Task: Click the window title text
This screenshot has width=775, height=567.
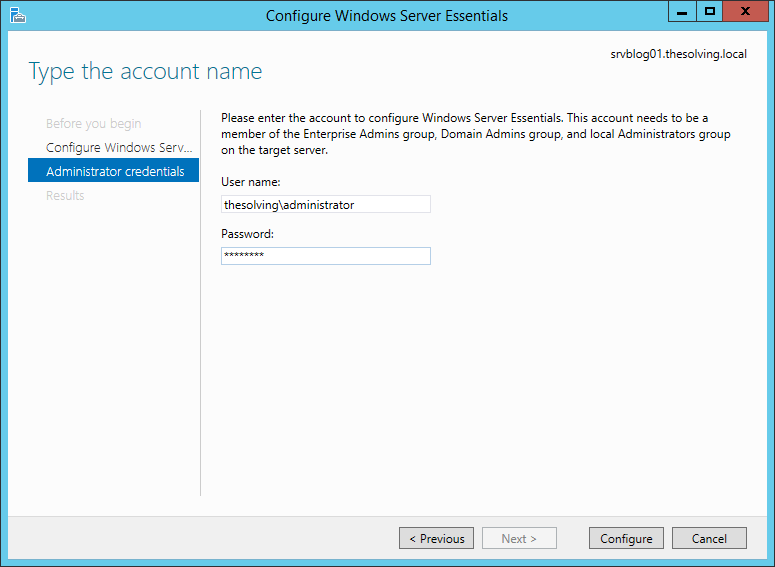Action: tap(387, 16)
